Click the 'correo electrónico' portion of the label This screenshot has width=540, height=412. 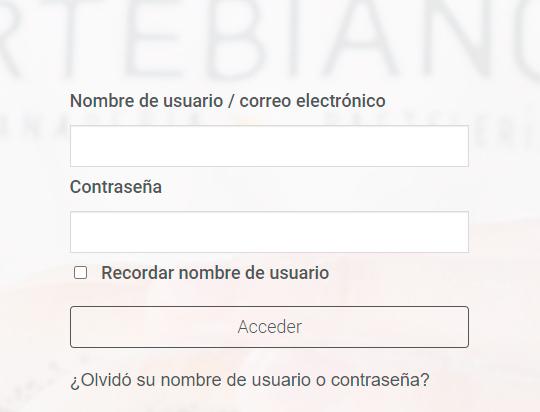(312, 101)
